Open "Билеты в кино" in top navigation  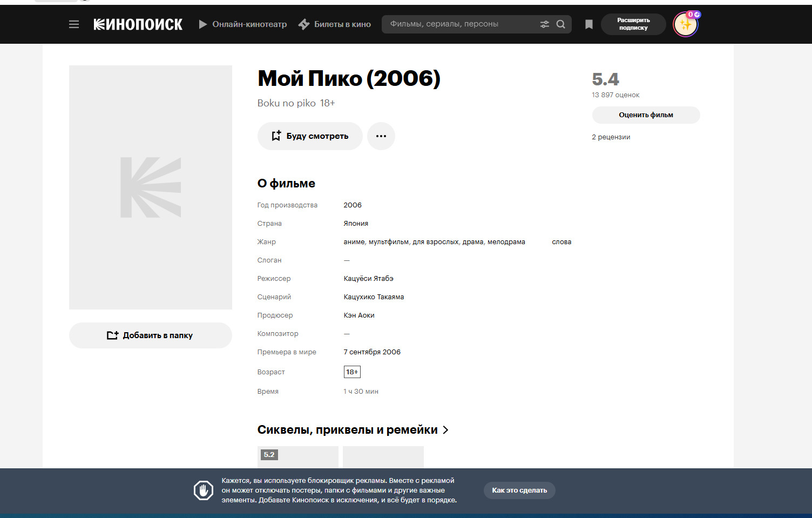pos(335,24)
